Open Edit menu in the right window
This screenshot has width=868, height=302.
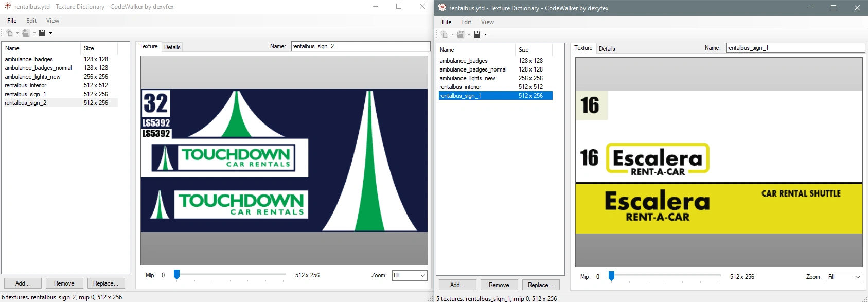point(466,22)
